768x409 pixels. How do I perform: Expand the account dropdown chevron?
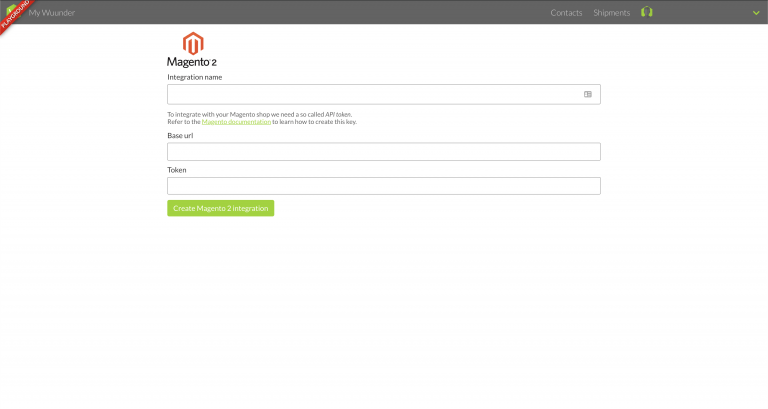pyautogui.click(x=756, y=13)
